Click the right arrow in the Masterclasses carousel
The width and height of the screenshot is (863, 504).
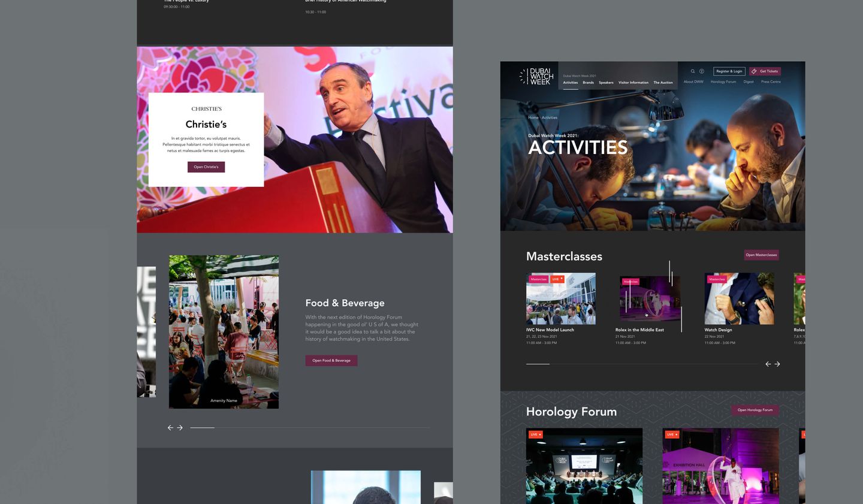777,364
